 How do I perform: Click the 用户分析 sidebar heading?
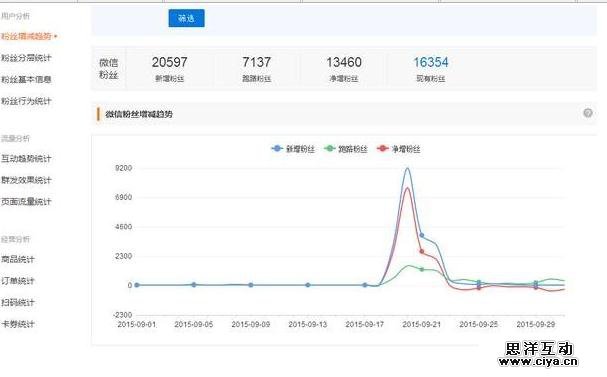pyautogui.click(x=15, y=16)
